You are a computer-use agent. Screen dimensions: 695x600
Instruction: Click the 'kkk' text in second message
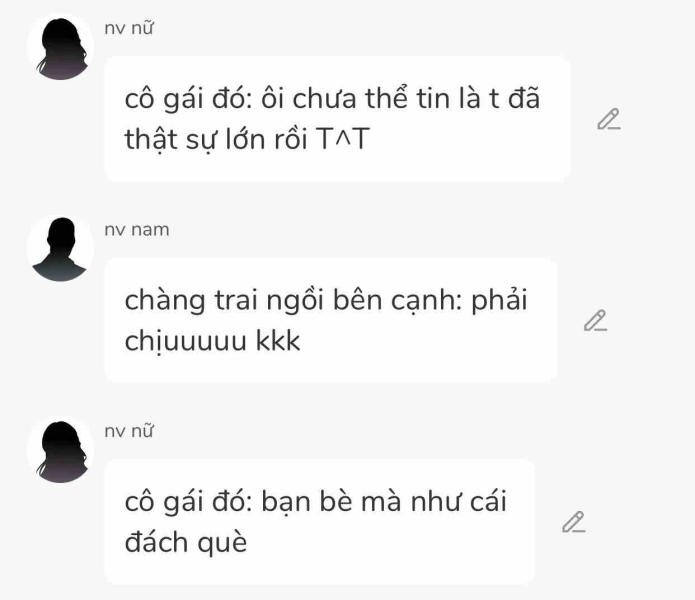click(x=278, y=341)
